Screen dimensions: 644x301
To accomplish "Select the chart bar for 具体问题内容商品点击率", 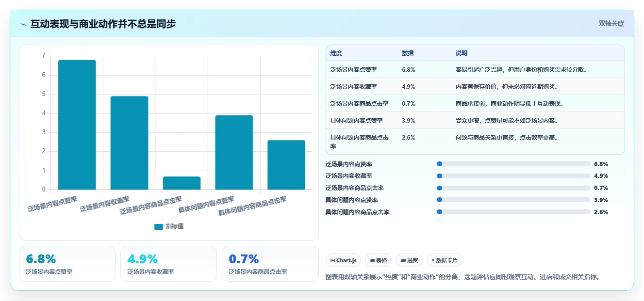I will (286, 165).
